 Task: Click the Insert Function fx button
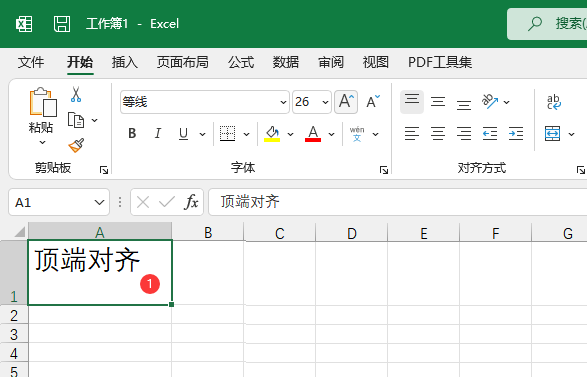pyautogui.click(x=191, y=202)
